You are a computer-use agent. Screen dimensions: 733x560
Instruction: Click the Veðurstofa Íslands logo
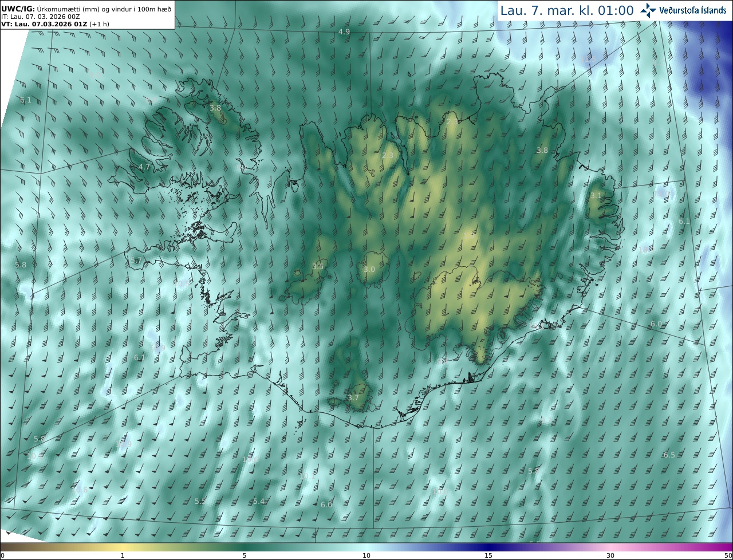click(683, 10)
